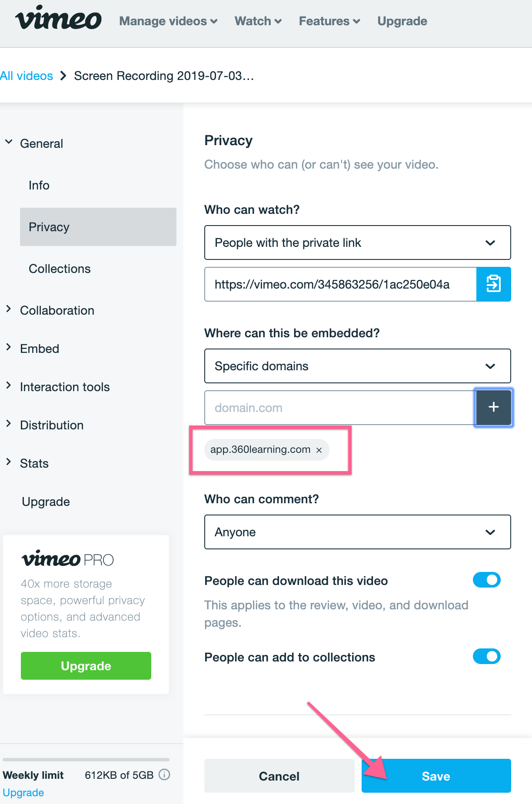The image size is (532, 804).
Task: Open the Who can comment dropdown
Action: 357,532
